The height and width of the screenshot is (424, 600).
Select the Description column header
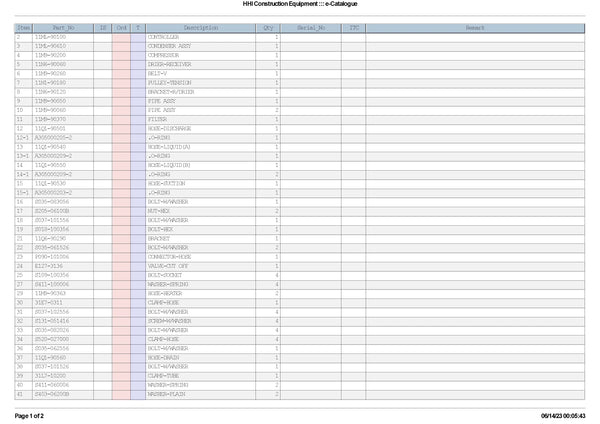(201, 27)
